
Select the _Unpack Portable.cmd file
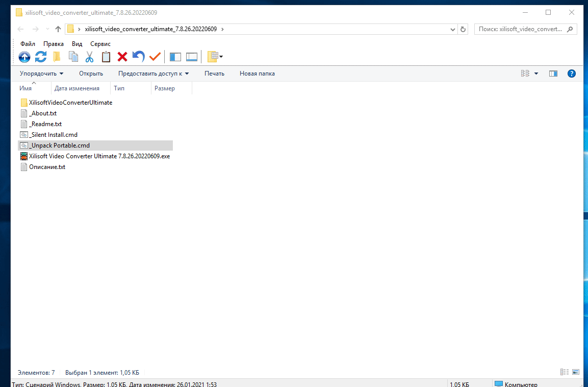click(x=95, y=146)
